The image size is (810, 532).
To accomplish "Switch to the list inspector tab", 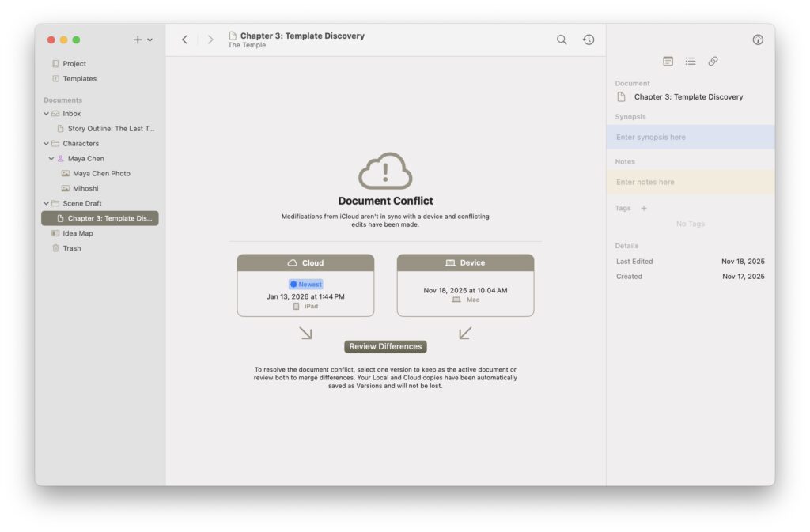I will (691, 61).
